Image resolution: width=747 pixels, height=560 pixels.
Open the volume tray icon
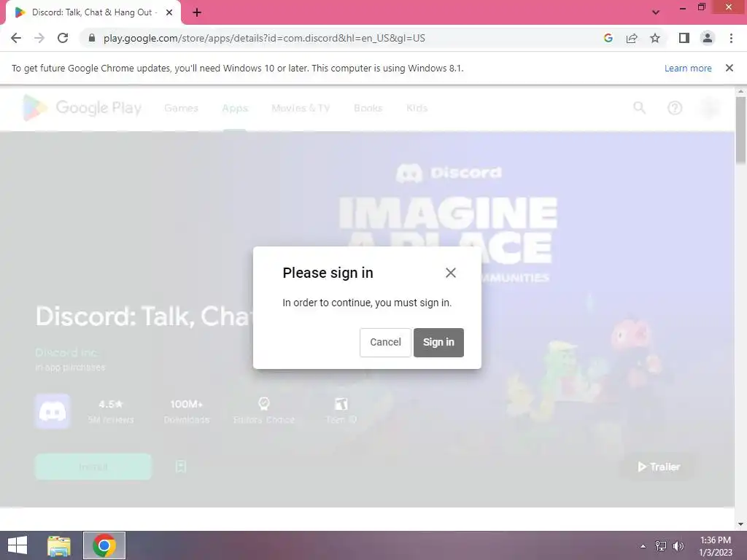tap(678, 546)
